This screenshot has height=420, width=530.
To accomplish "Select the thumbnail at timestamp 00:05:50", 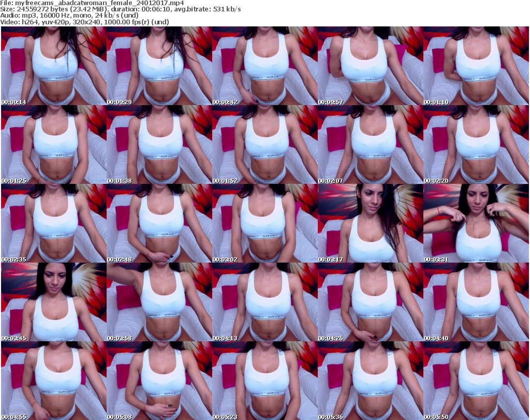I will (476, 381).
